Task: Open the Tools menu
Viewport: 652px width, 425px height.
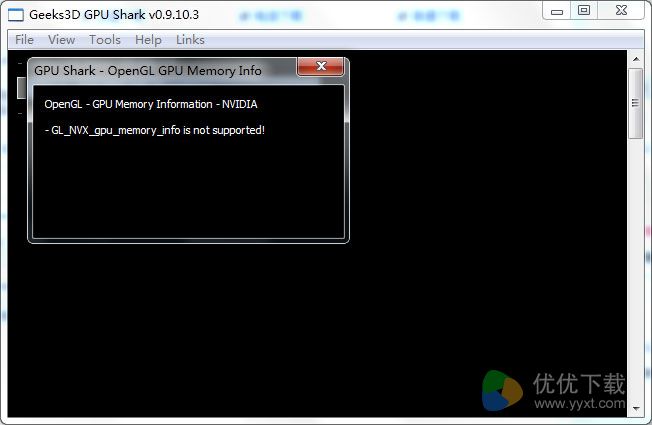Action: tap(105, 40)
